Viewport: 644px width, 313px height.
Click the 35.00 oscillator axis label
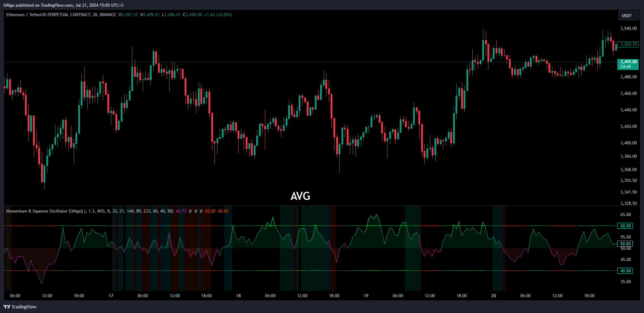[x=625, y=282]
